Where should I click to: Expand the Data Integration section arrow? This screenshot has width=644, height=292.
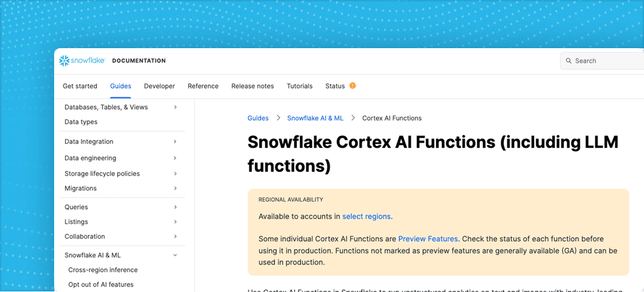click(175, 142)
